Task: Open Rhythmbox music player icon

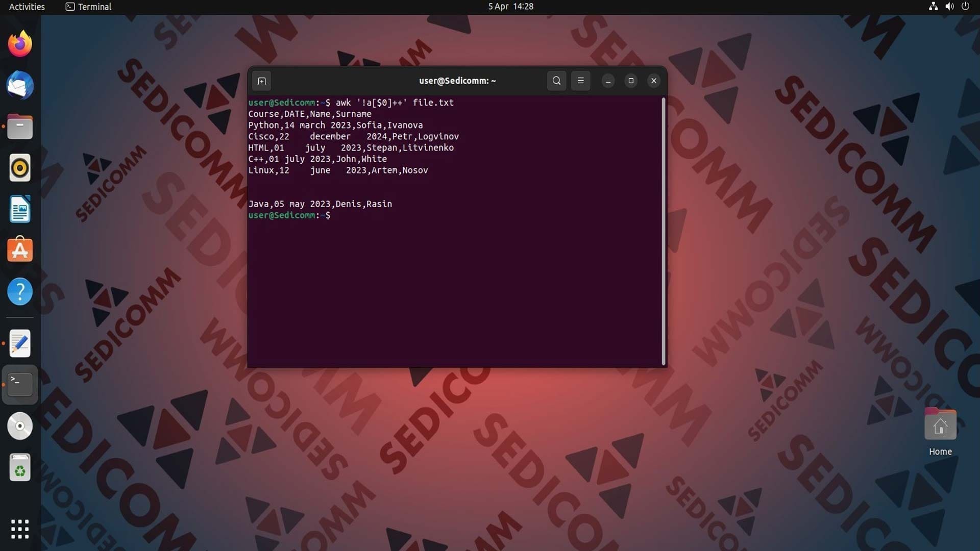Action: coord(20,168)
